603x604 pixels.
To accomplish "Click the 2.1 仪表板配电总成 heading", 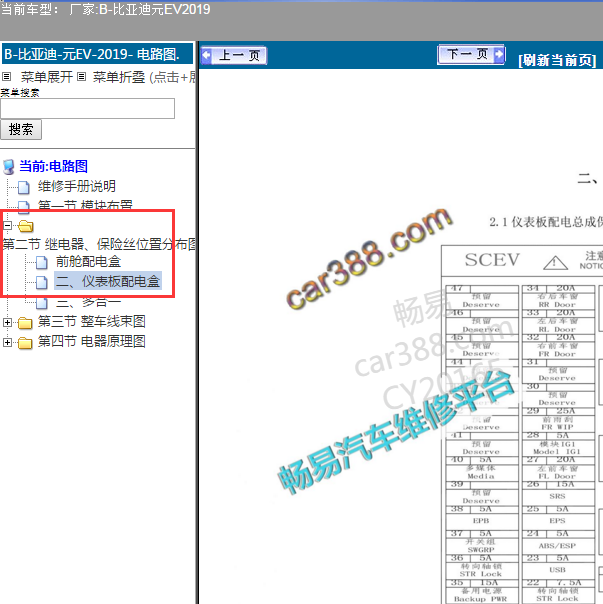I will coord(546,222).
